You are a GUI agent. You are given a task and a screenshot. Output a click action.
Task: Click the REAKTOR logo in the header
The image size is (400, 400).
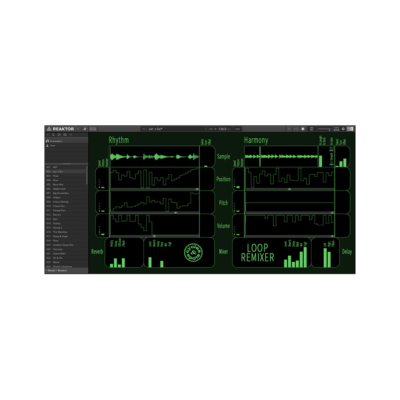coord(60,129)
